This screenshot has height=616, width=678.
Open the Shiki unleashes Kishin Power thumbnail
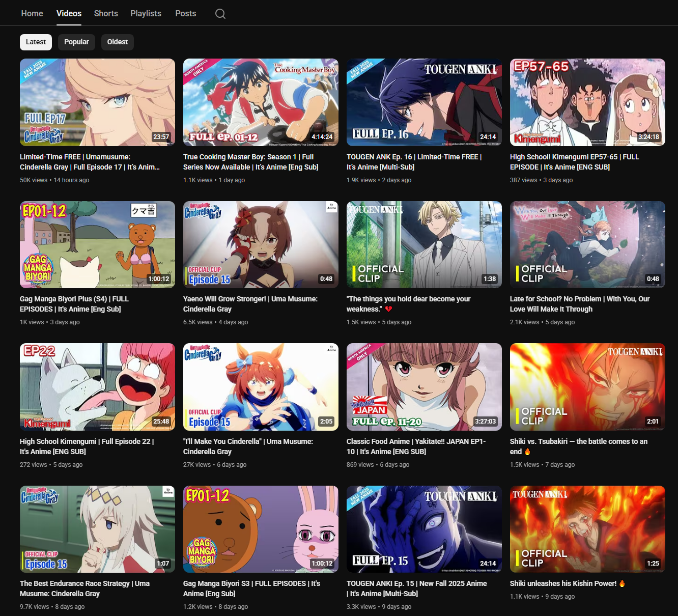pyautogui.click(x=587, y=529)
